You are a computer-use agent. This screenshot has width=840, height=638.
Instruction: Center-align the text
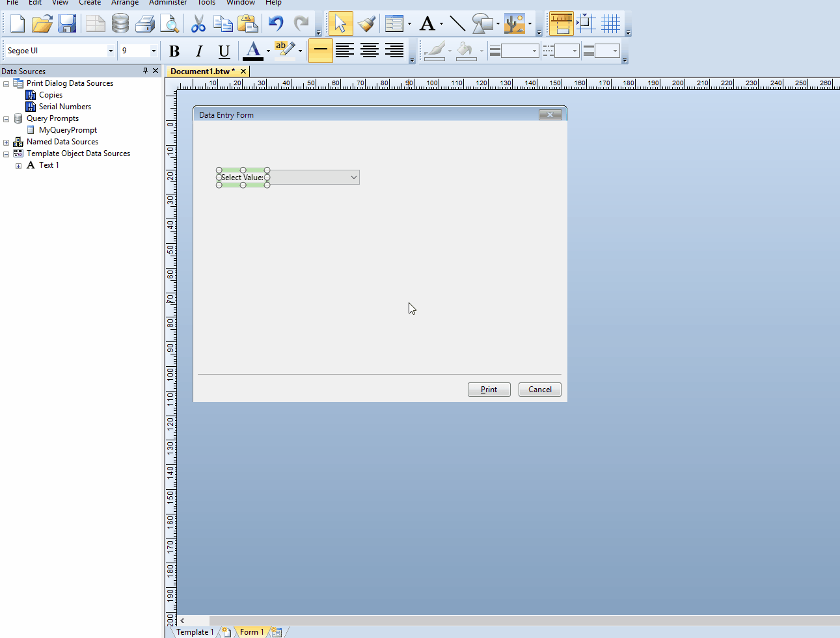[370, 50]
